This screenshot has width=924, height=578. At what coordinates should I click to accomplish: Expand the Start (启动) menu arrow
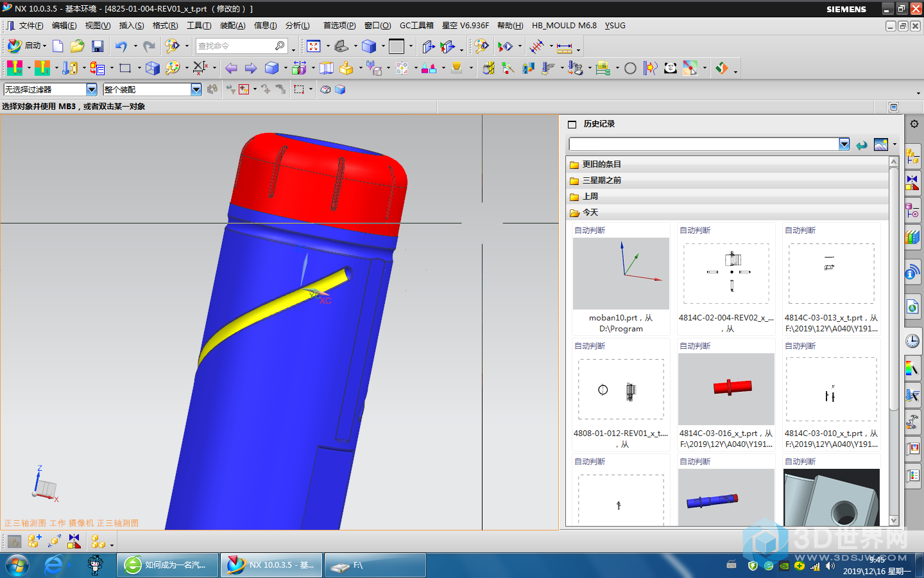coord(44,46)
